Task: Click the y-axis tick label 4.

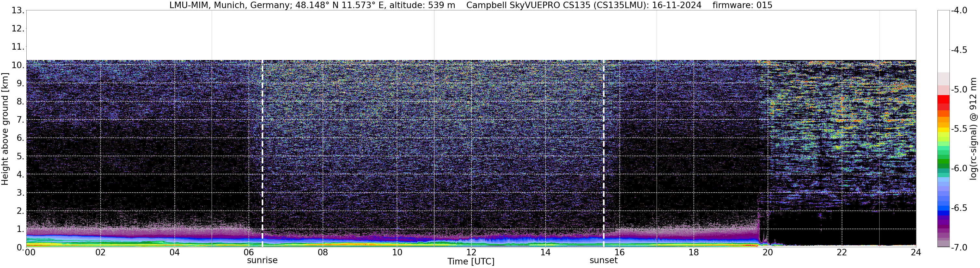Action: [20, 174]
